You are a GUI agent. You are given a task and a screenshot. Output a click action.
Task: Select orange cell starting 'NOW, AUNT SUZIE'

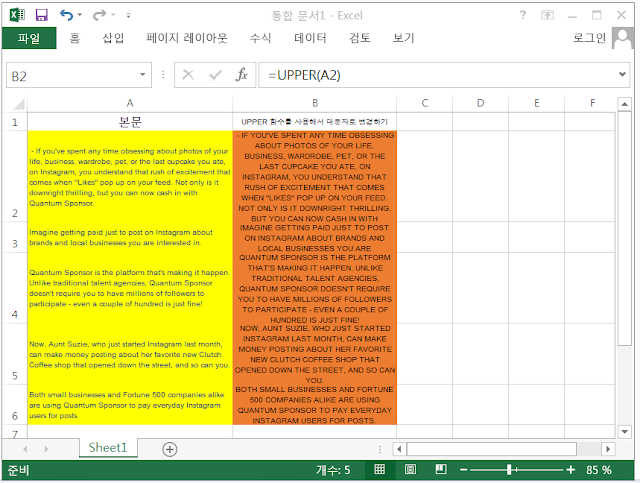click(315, 354)
